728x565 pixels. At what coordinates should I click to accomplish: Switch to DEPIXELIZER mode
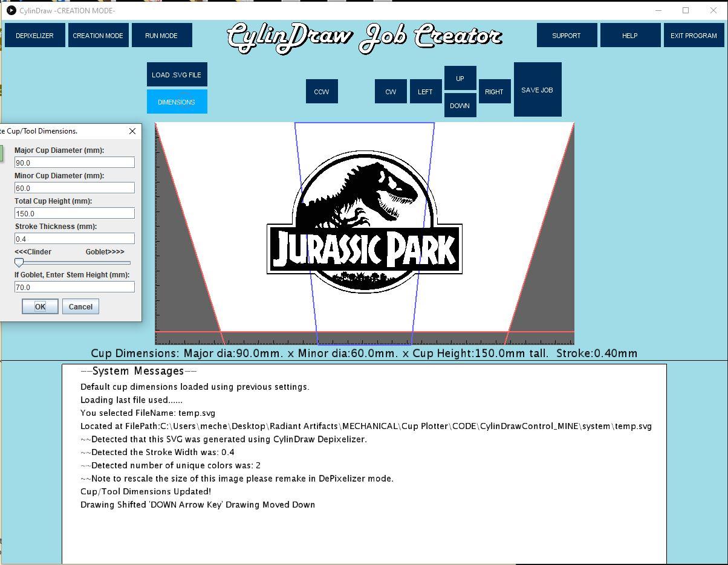(x=34, y=36)
